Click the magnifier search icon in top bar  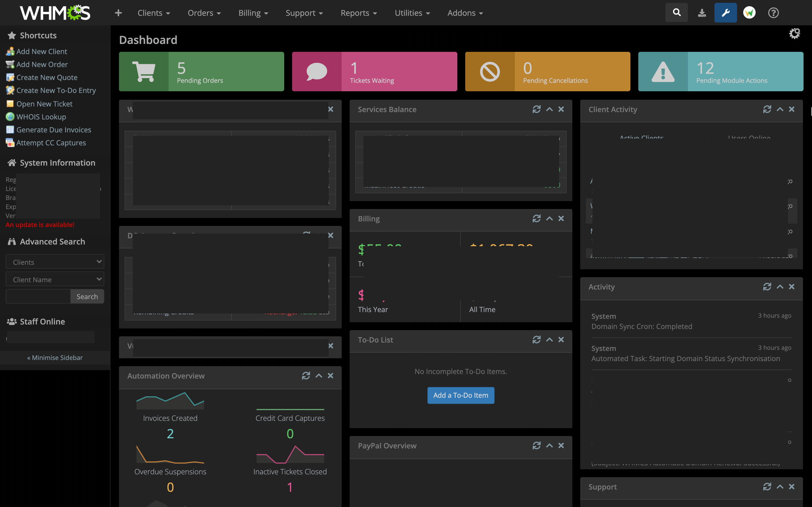coord(676,13)
